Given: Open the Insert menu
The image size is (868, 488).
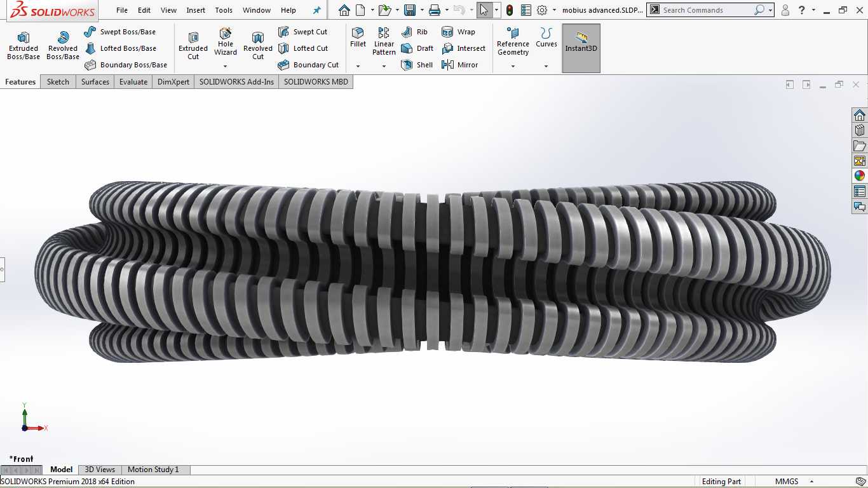Looking at the screenshot, I should click(196, 10).
